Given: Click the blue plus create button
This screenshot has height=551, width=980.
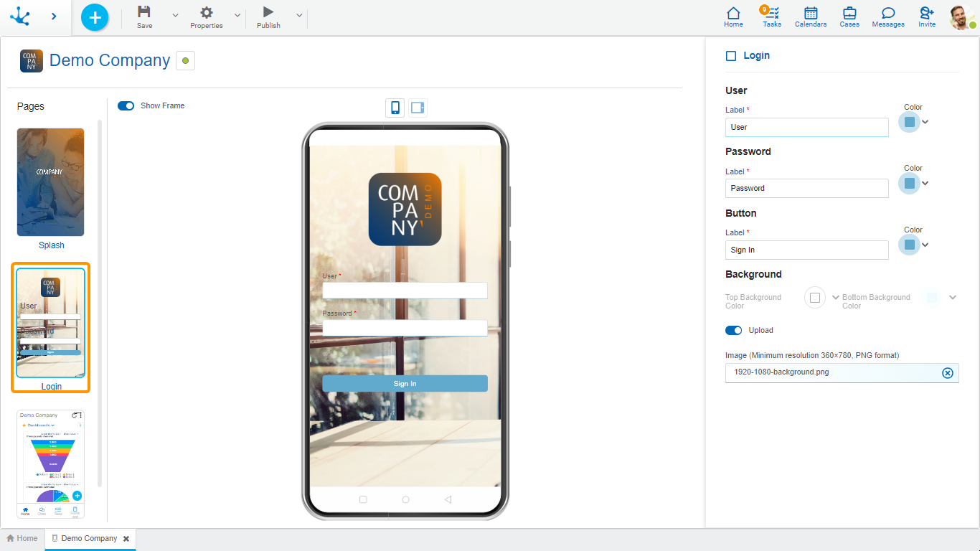Looking at the screenshot, I should point(95,17).
